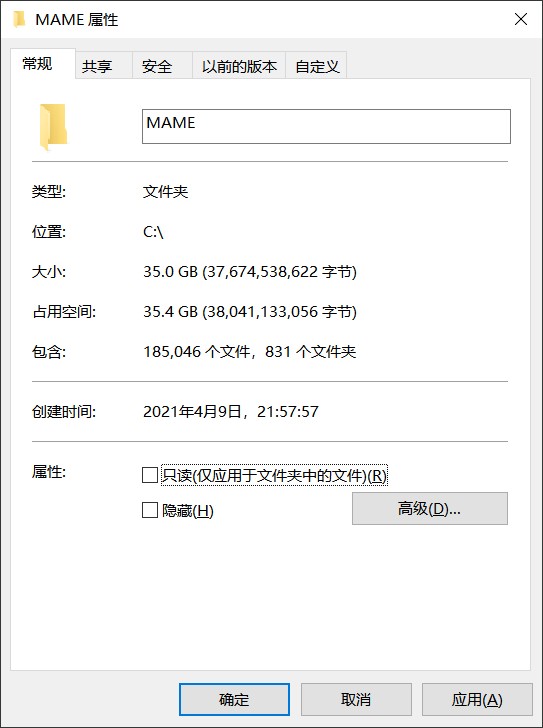Open 高级(D)... advanced attributes
The width and height of the screenshot is (543, 728).
[430, 508]
